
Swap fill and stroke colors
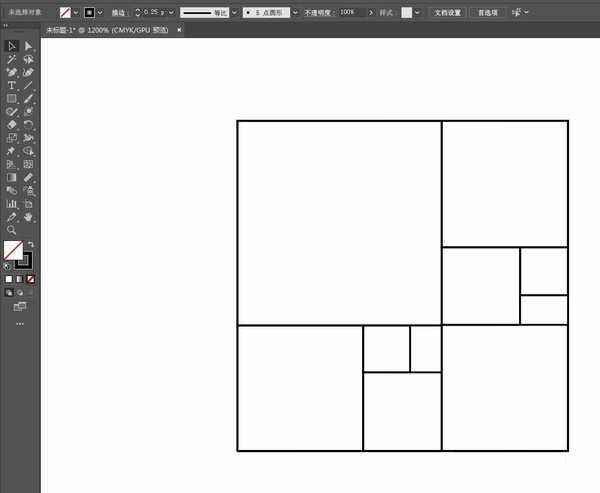coord(30,244)
